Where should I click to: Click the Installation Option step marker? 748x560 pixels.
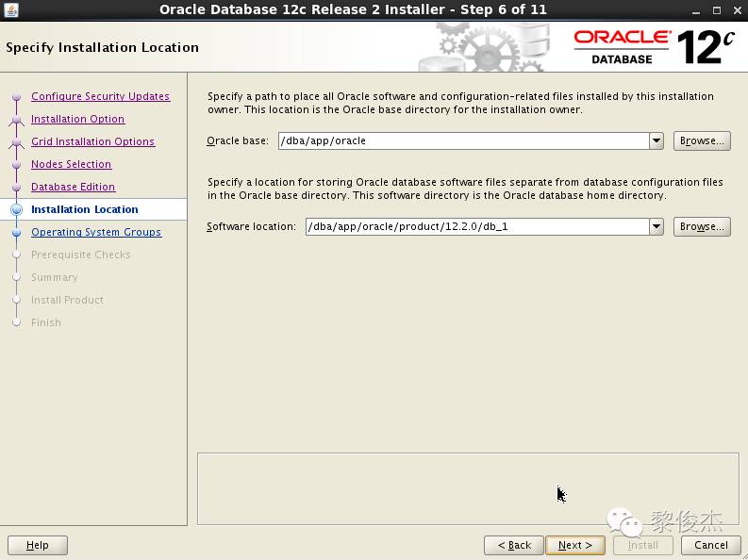tap(17, 119)
